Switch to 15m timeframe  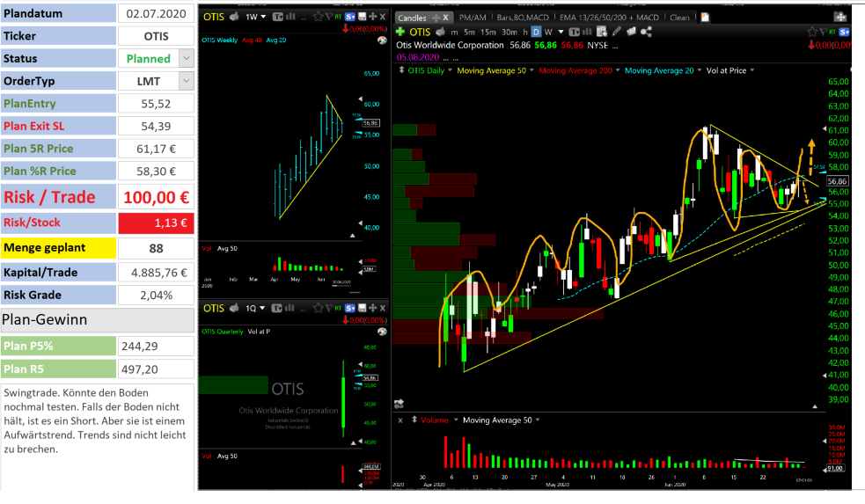coord(487,32)
